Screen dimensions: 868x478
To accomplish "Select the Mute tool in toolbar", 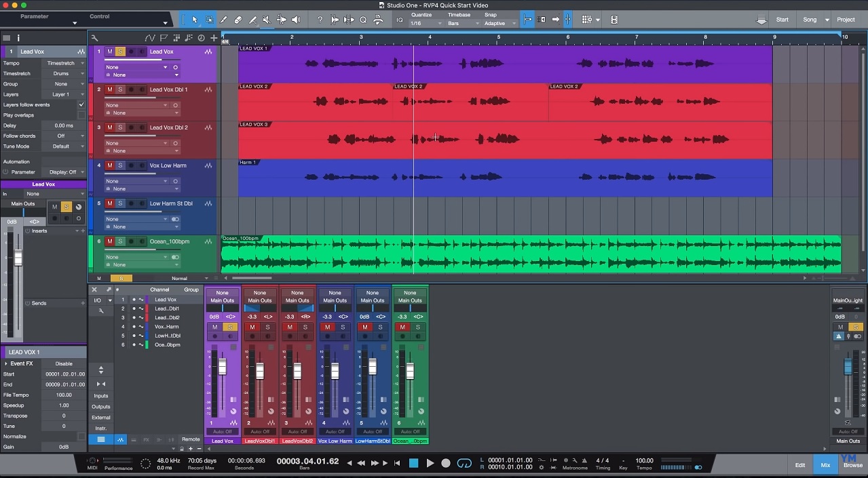I will click(267, 20).
